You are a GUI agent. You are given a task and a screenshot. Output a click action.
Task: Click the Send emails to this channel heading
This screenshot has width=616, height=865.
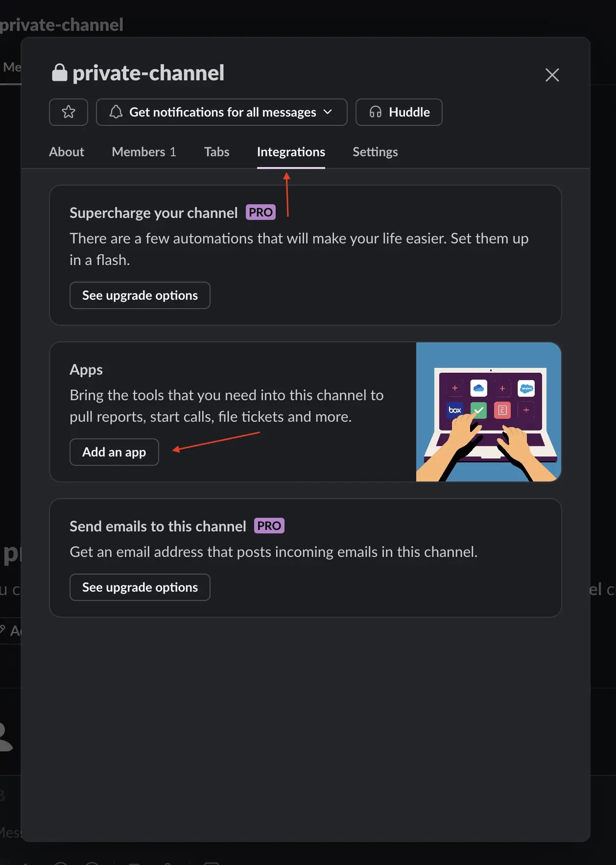(158, 526)
